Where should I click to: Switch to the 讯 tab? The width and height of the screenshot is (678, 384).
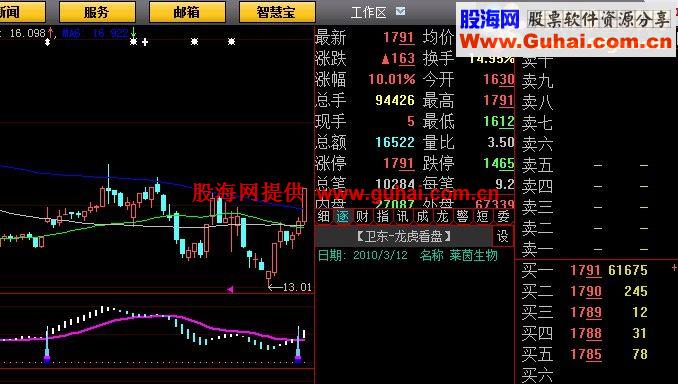(x=402, y=216)
